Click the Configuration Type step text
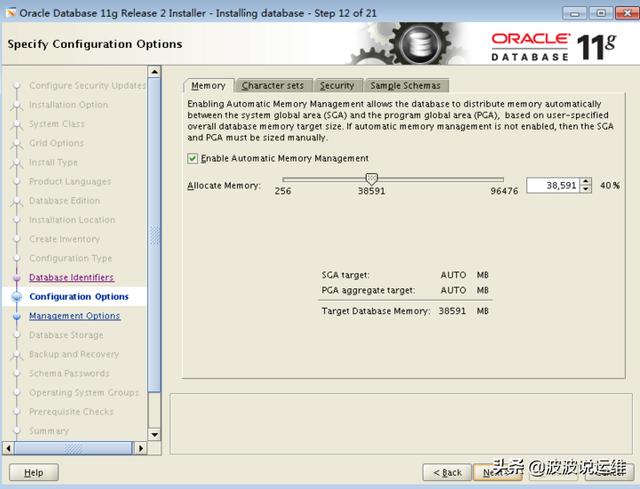 click(x=71, y=258)
